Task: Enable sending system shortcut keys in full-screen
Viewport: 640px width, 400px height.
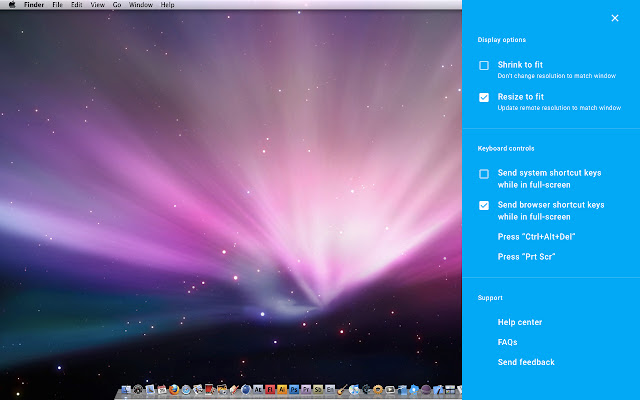Action: [484, 174]
